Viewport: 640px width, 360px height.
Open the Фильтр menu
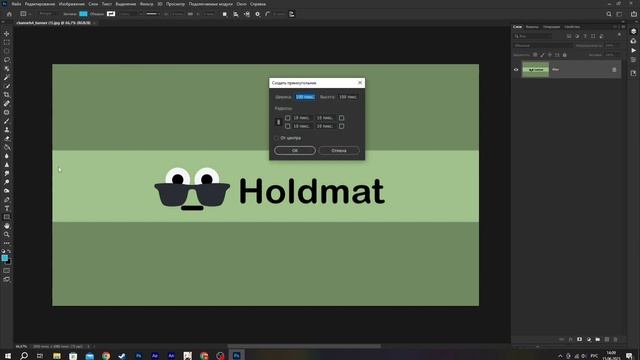click(146, 4)
